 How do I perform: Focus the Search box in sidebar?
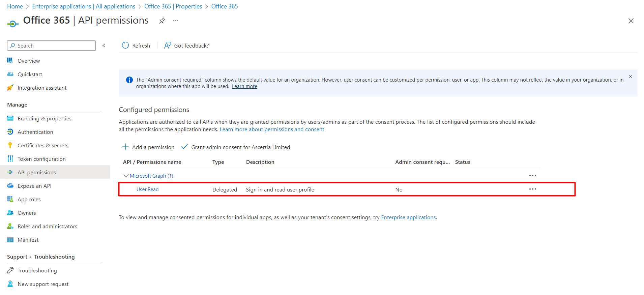pos(51,46)
